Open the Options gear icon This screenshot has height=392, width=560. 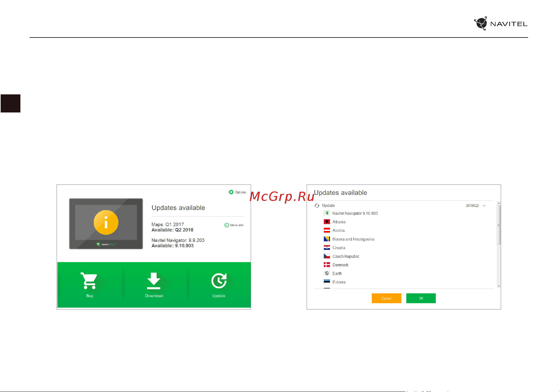(231, 192)
